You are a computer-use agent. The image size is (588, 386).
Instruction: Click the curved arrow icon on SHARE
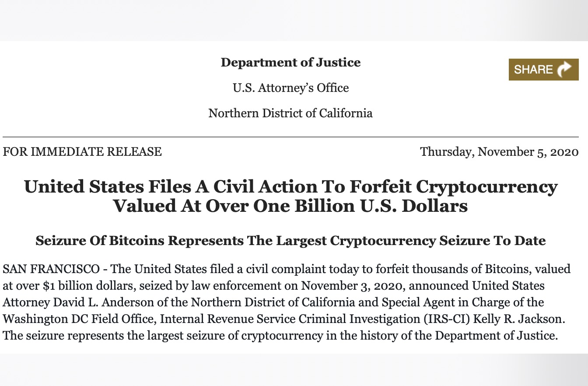pos(565,69)
